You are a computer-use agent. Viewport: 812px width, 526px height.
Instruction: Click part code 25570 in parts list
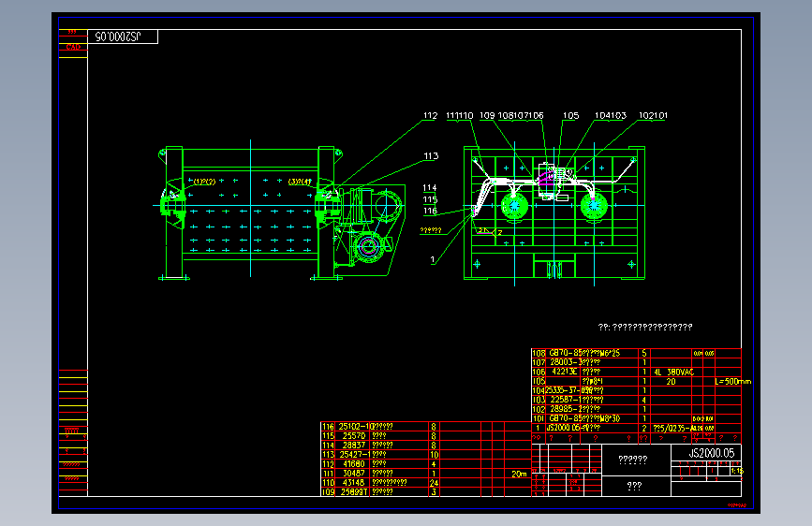click(x=354, y=436)
